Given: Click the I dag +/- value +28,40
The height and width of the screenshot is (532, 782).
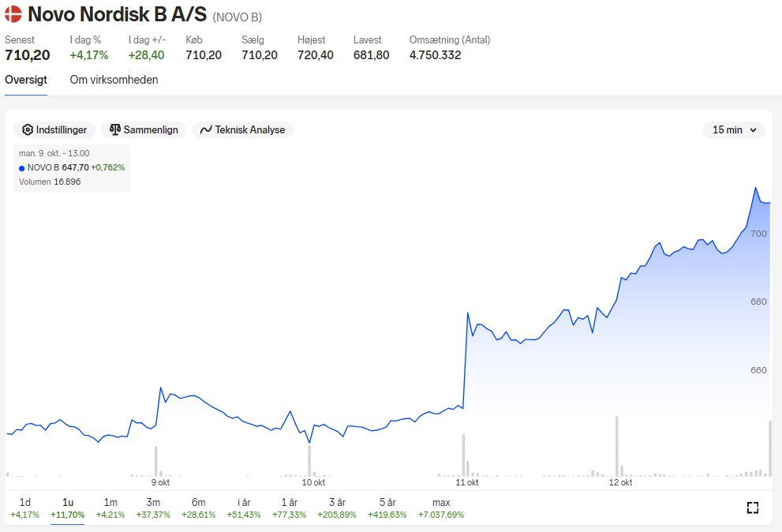Looking at the screenshot, I should (x=146, y=55).
